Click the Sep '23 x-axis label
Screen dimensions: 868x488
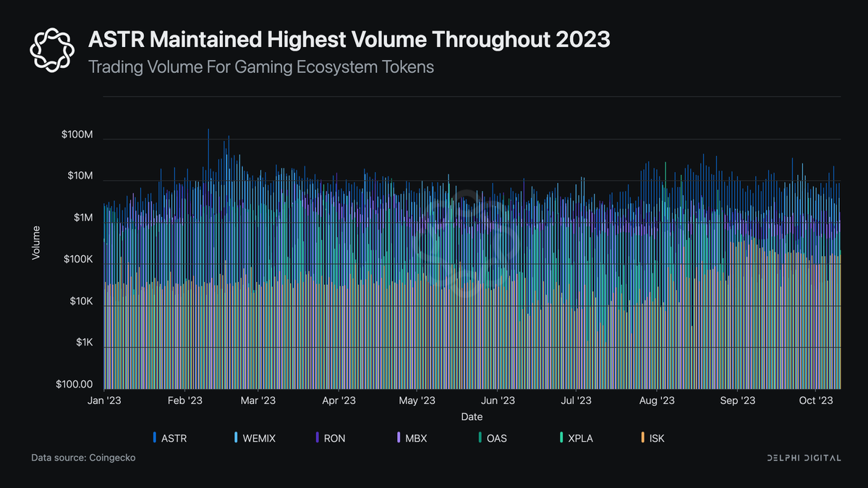click(738, 400)
